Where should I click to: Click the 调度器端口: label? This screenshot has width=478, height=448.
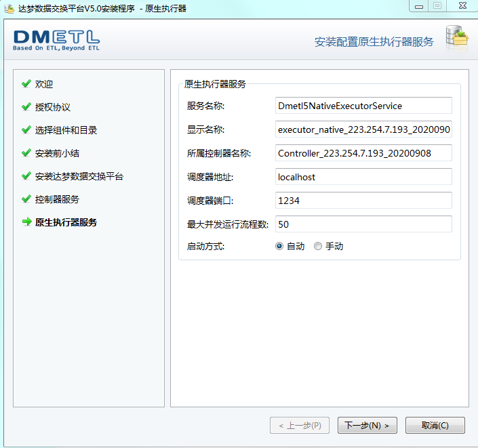coord(210,201)
